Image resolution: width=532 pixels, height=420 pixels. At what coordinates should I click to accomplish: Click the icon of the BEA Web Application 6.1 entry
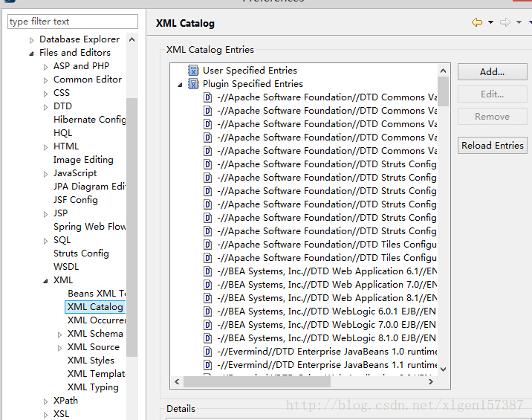[208, 271]
